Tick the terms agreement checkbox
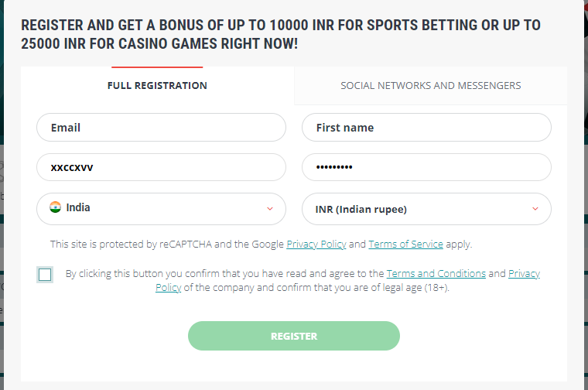The height and width of the screenshot is (390, 588). [x=45, y=275]
